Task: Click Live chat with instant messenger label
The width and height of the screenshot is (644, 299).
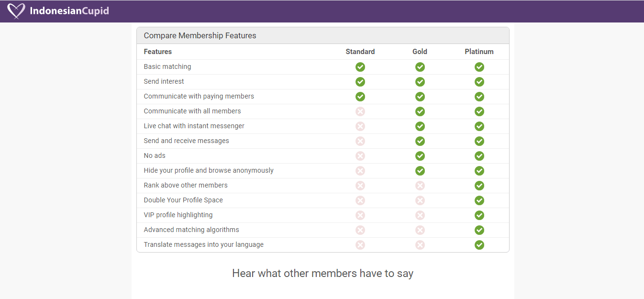Action: 194,126
